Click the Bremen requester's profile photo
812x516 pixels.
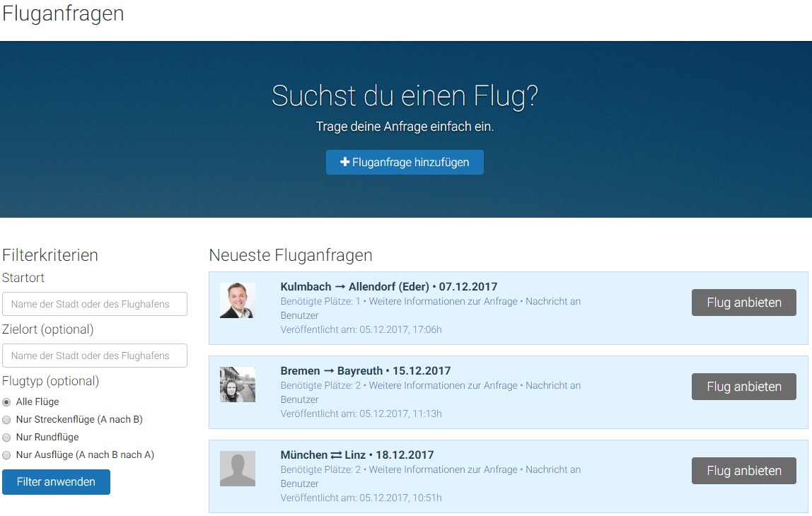coord(237,384)
